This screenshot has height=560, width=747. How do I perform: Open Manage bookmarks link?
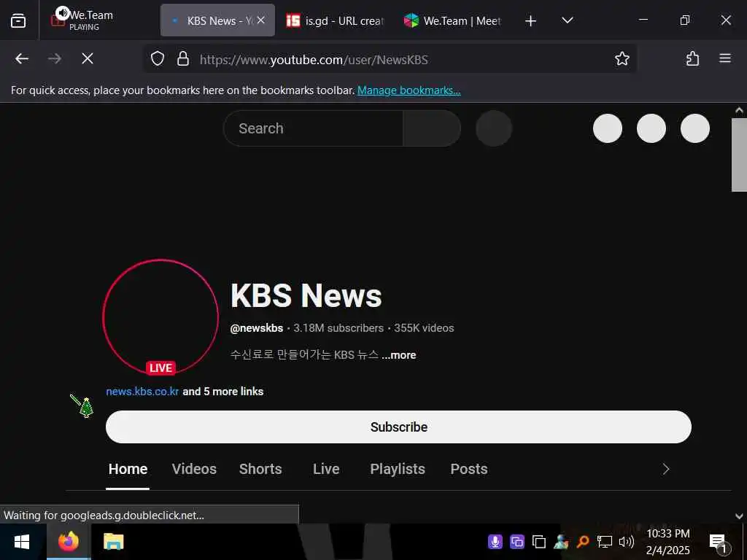pyautogui.click(x=409, y=90)
